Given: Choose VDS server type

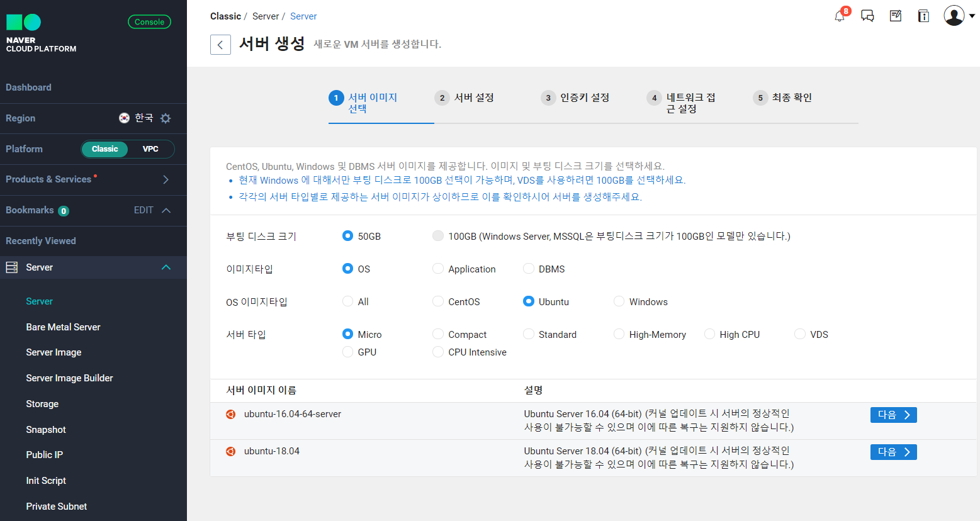Looking at the screenshot, I should point(800,334).
